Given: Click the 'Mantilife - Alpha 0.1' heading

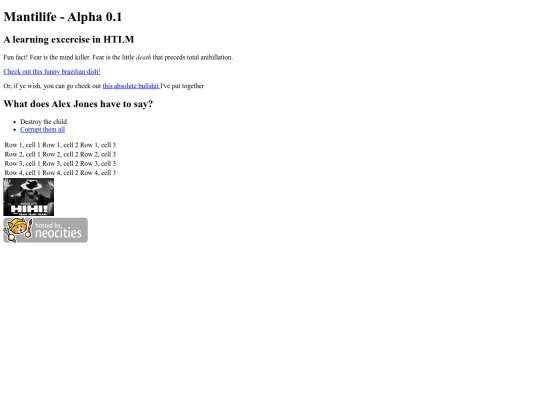Looking at the screenshot, I should [63, 17].
